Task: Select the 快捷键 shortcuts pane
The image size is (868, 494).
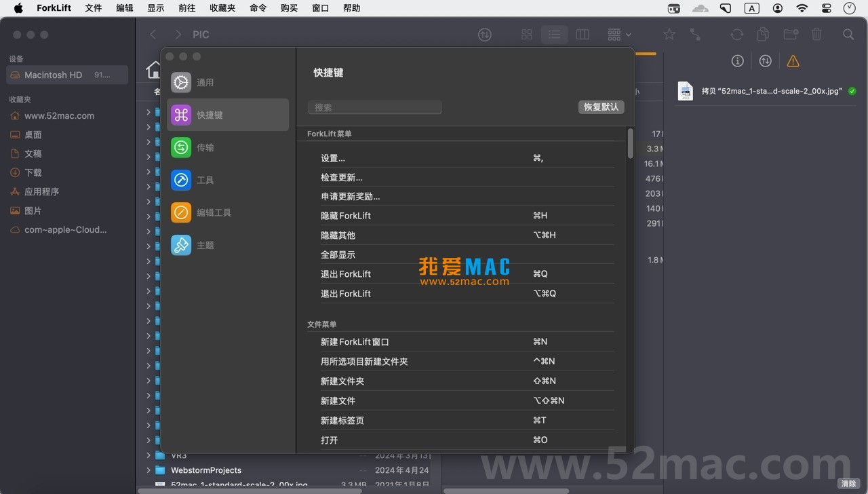Action: tap(227, 115)
